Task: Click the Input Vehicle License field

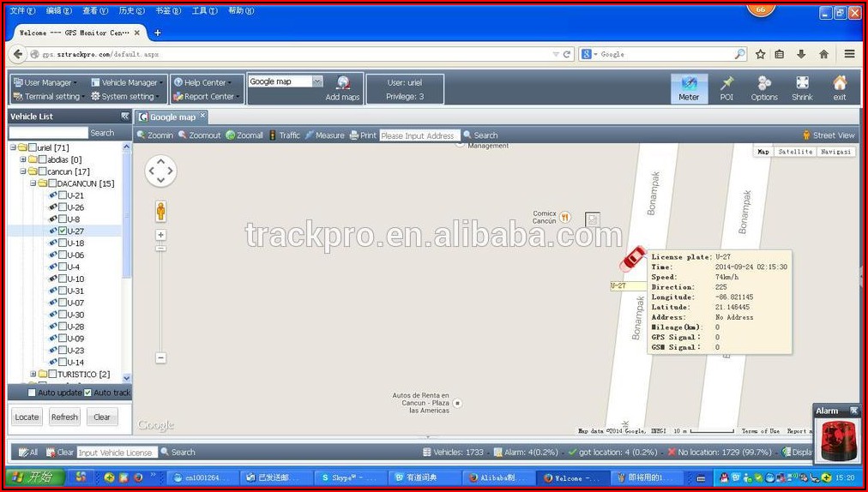Action: (118, 453)
